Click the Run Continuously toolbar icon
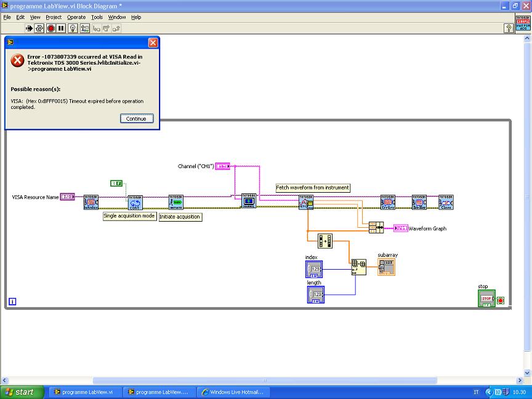 click(39, 28)
